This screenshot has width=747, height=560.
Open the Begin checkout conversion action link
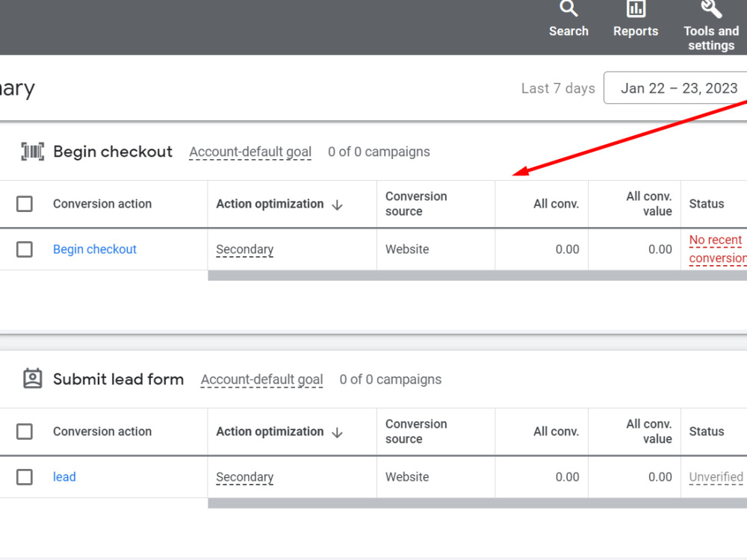click(x=95, y=249)
